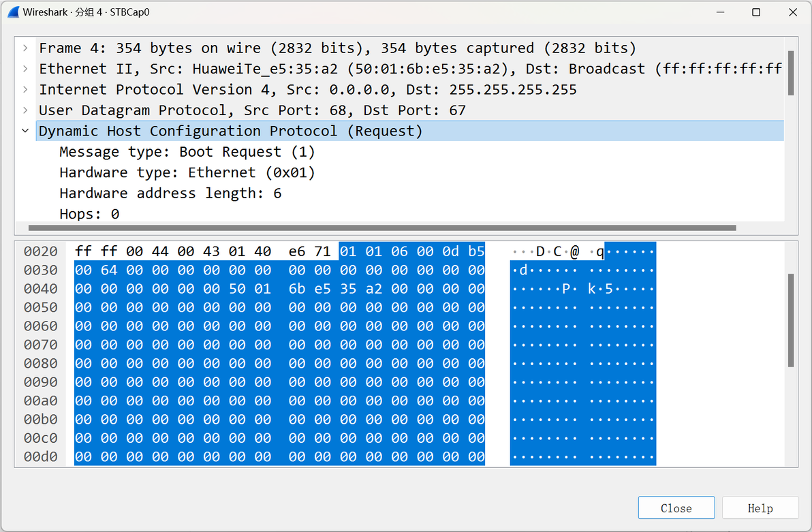
Task: Click the packet details horizontal scrollbar
Action: click(382, 228)
